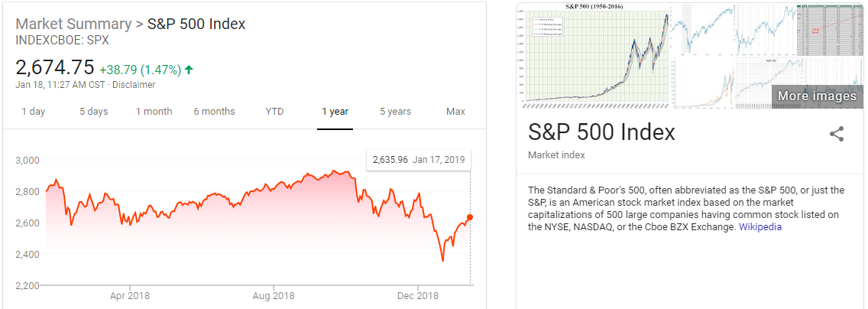Click the share icon next to S&P 500 Index
The height and width of the screenshot is (309, 868).
[837, 135]
